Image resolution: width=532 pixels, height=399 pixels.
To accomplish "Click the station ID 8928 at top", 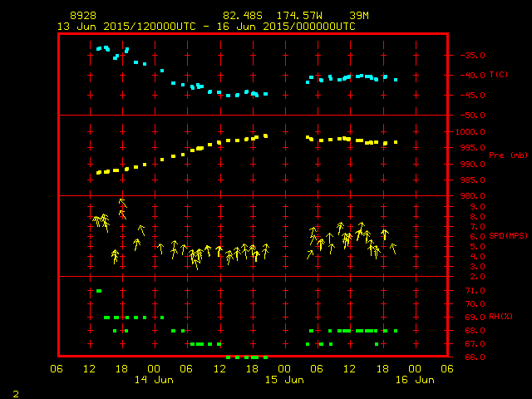I will pos(82,16).
